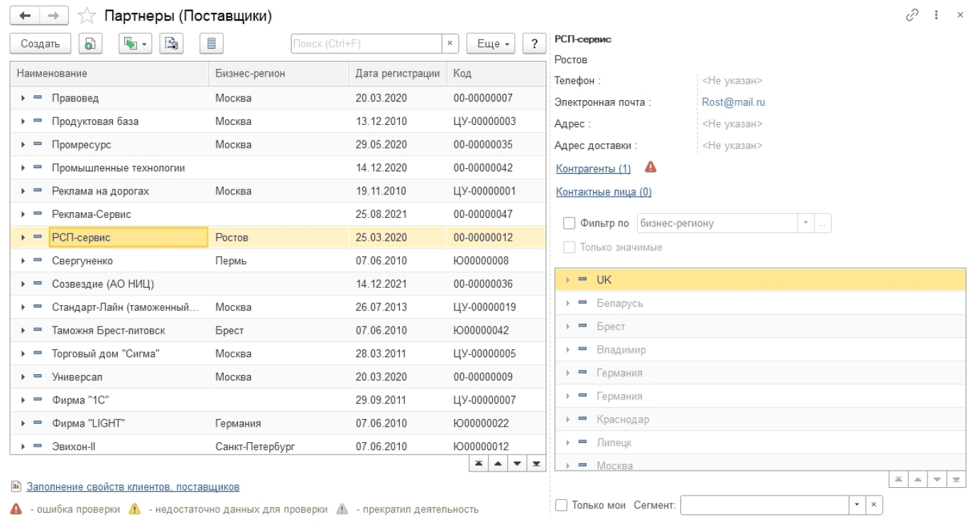Viewport: 980px width, 524px height.
Task: Expand the Краснодар region node
Action: [x=568, y=420]
